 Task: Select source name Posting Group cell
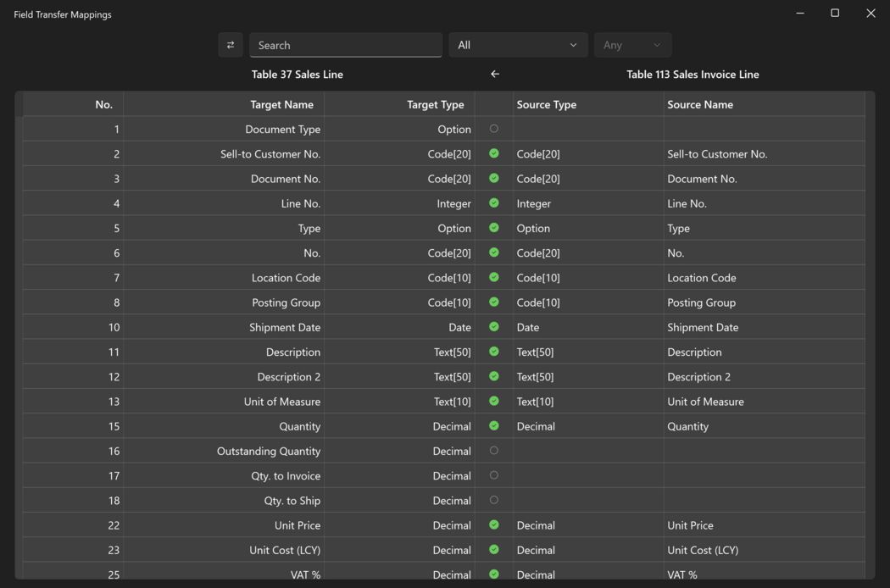coord(765,302)
